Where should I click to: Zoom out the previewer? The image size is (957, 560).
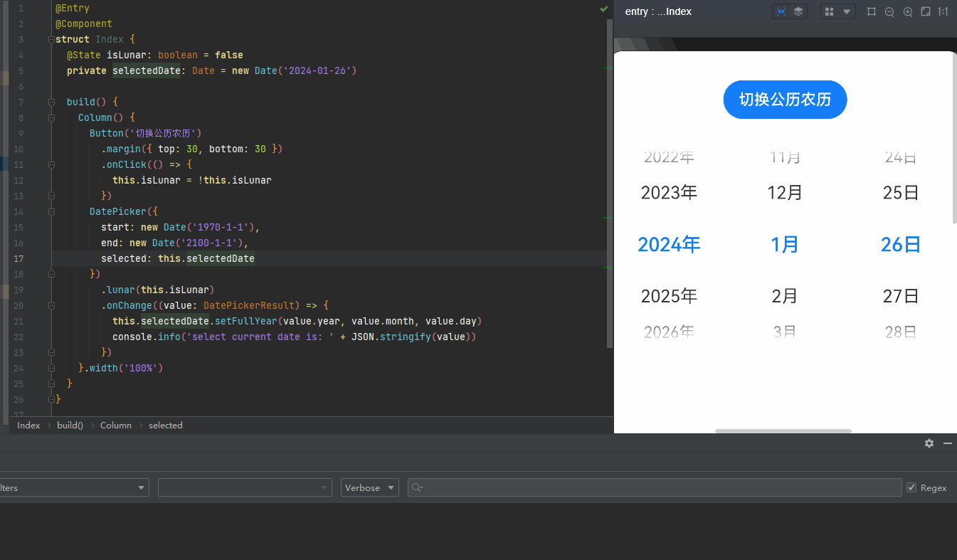point(889,11)
